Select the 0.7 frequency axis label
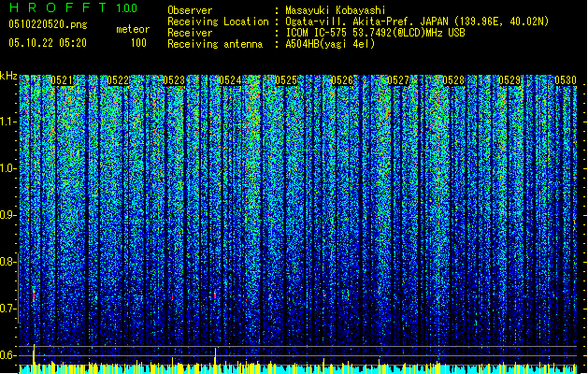The height and width of the screenshot is (374, 588). 8,308
